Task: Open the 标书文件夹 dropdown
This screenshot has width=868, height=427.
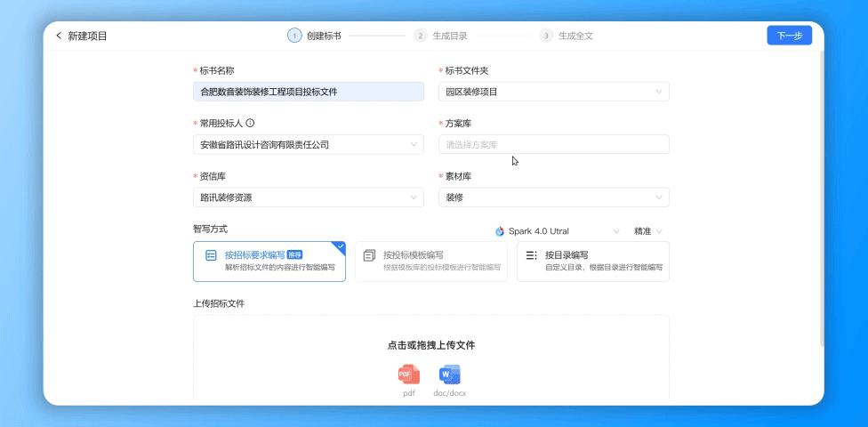Action: [553, 92]
